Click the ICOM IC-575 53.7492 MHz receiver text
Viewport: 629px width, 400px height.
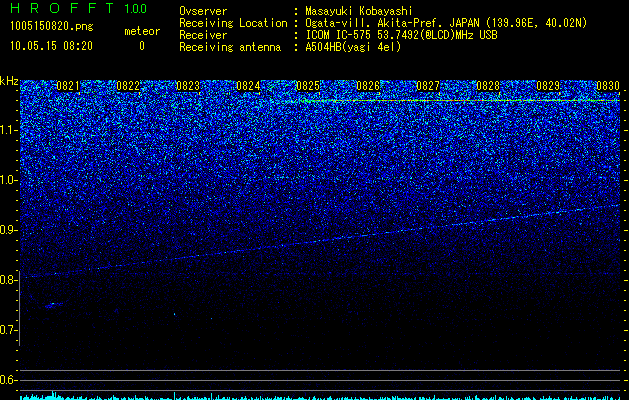click(x=401, y=35)
